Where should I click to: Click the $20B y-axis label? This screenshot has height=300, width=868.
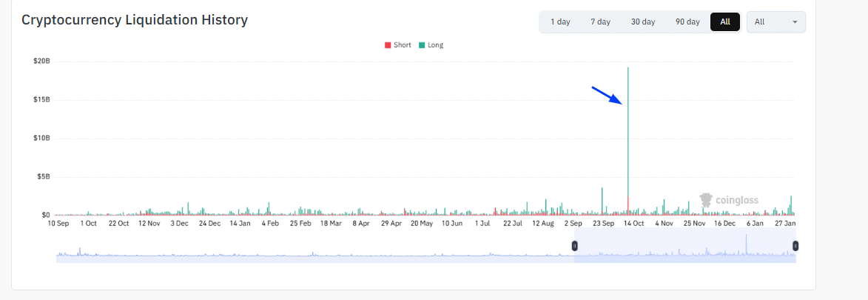pyautogui.click(x=41, y=61)
